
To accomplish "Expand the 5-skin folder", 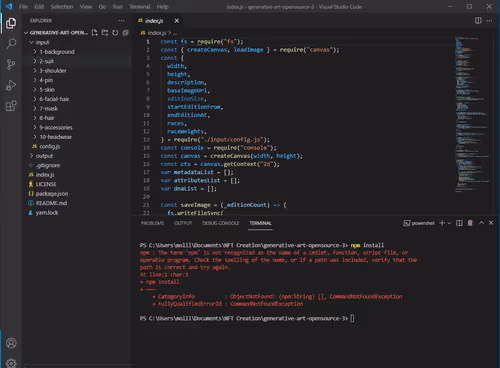I will pyautogui.click(x=47, y=90).
